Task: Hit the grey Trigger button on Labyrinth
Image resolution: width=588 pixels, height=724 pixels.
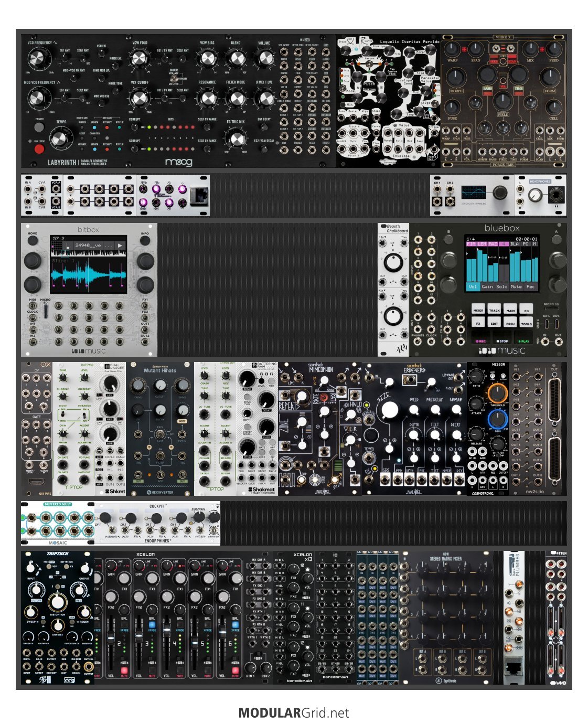Action: pos(39,127)
